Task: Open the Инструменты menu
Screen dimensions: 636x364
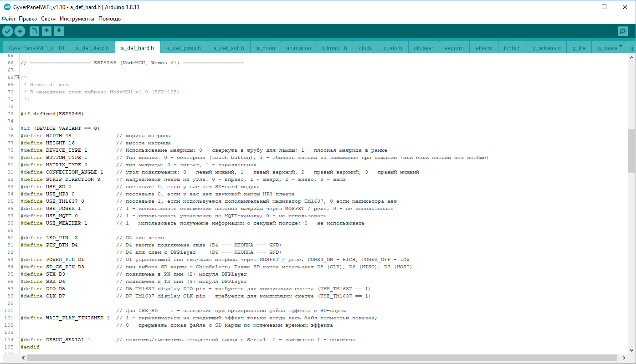Action: [x=77, y=19]
